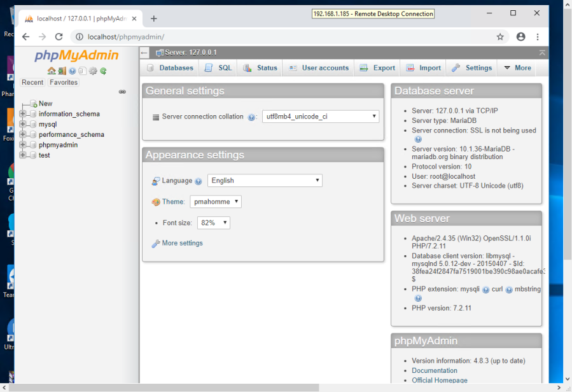The image size is (572, 392).
Task: Open the Import tab
Action: (x=424, y=68)
